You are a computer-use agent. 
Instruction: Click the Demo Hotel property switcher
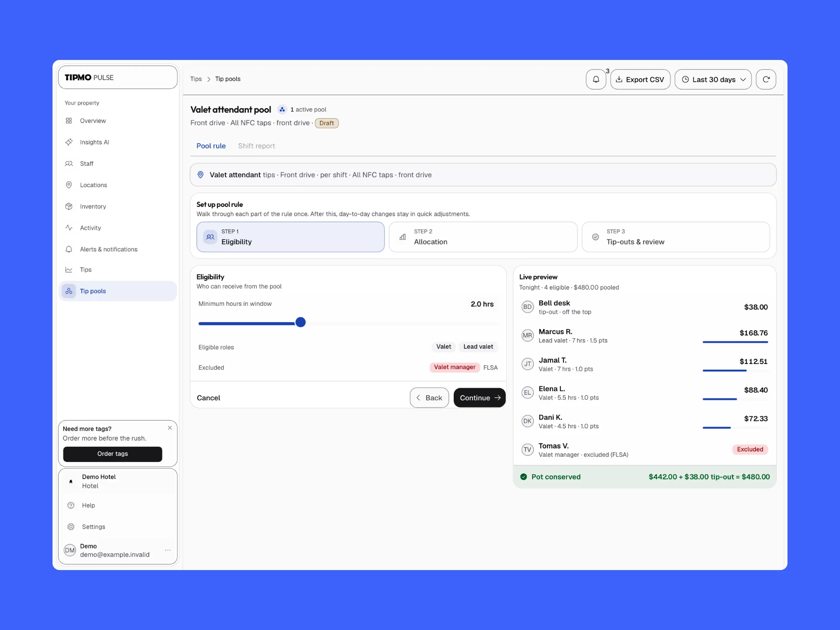pyautogui.click(x=118, y=481)
